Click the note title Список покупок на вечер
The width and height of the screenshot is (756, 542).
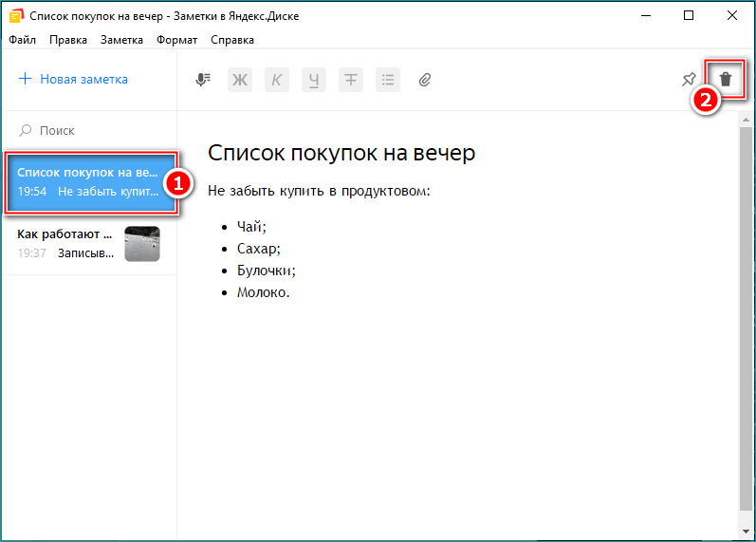(x=341, y=153)
